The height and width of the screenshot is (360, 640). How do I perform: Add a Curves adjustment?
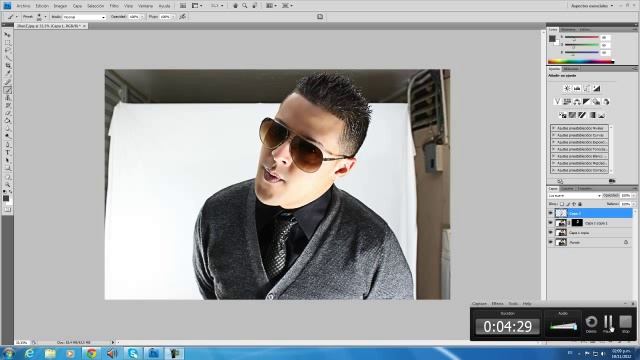point(587,88)
